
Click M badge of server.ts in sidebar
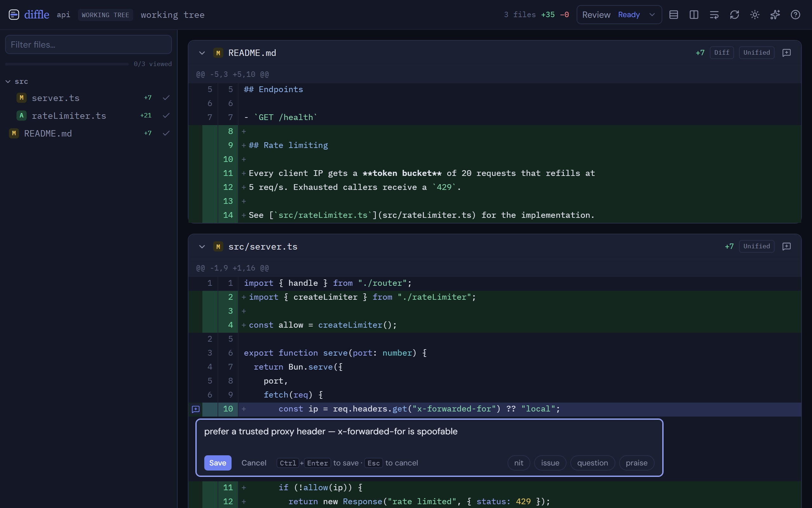[22, 98]
